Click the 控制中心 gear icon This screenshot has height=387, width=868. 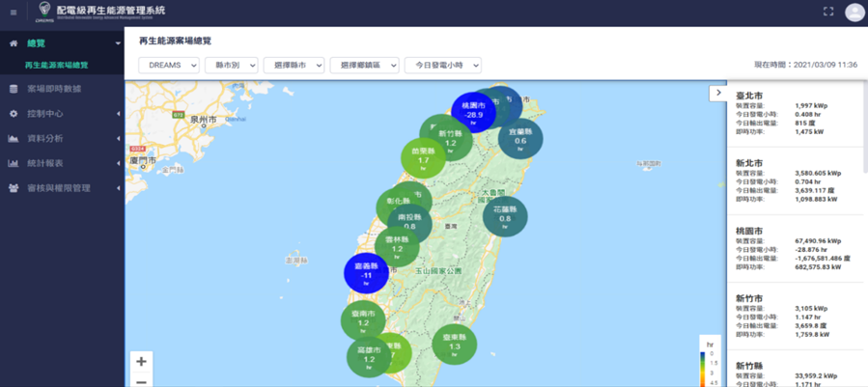point(14,114)
